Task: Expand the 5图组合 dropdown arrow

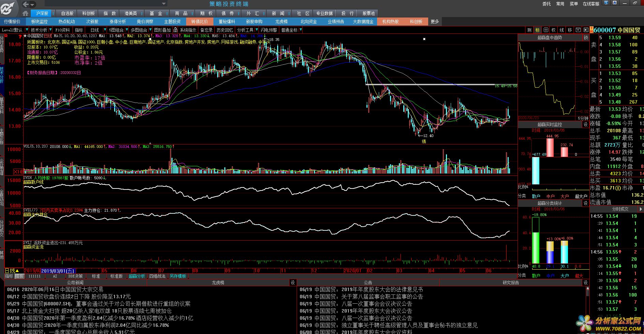Action: pos(126,30)
